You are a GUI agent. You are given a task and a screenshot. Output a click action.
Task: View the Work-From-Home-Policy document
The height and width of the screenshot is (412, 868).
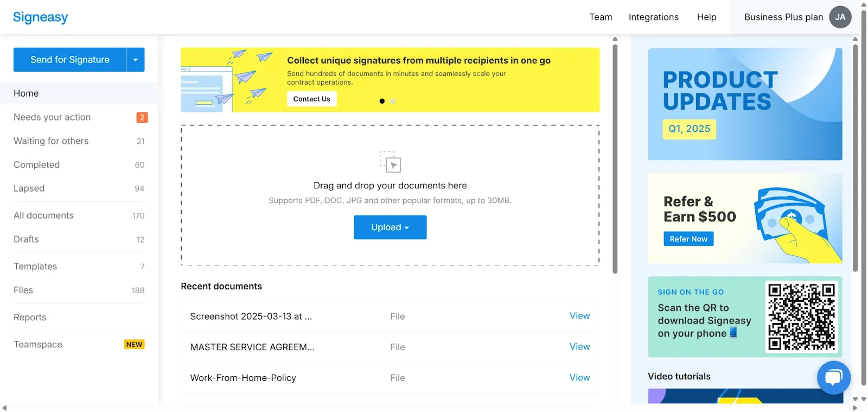point(579,377)
